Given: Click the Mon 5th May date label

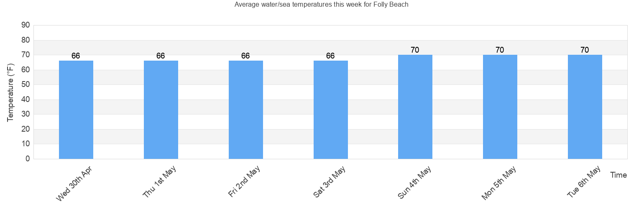Looking at the screenshot, I should [499, 183].
